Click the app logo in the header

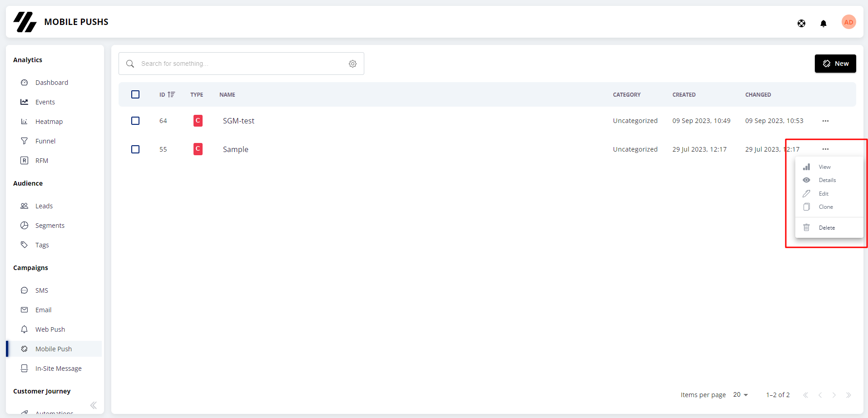click(x=25, y=22)
